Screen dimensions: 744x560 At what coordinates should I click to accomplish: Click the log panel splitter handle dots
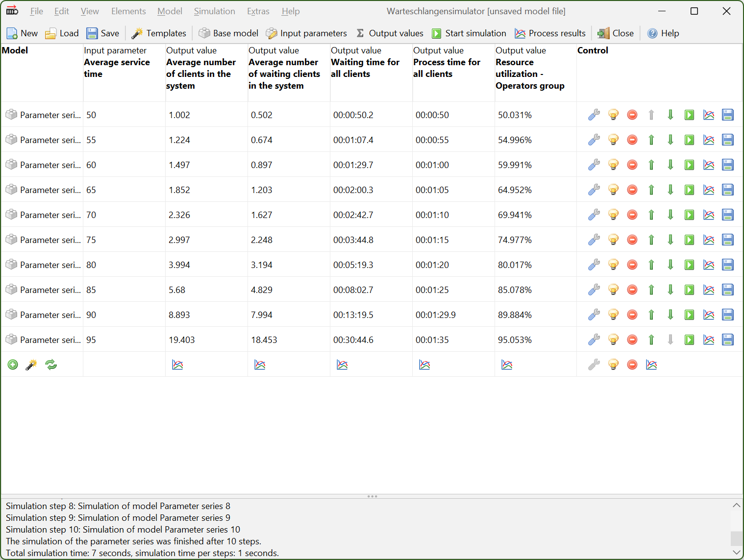coord(372,496)
